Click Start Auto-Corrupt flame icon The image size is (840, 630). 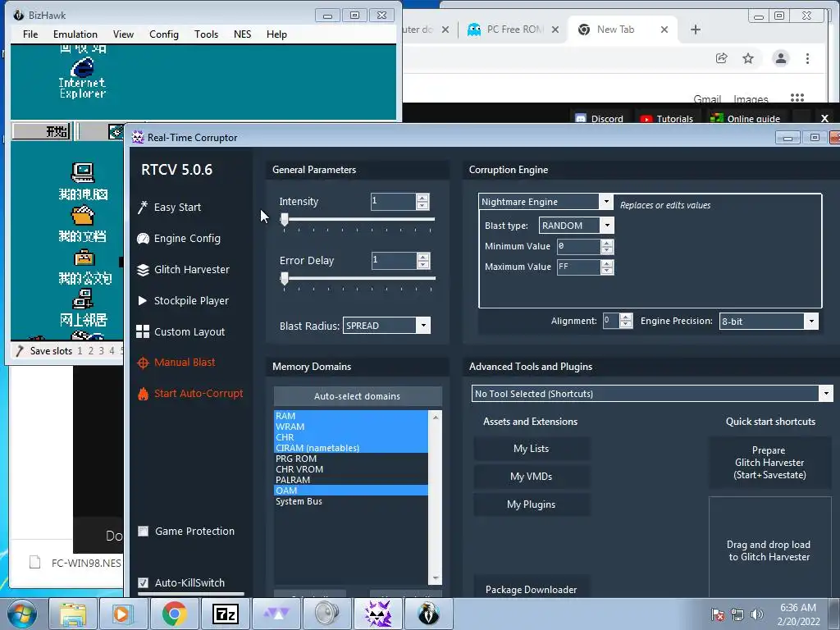pos(143,394)
